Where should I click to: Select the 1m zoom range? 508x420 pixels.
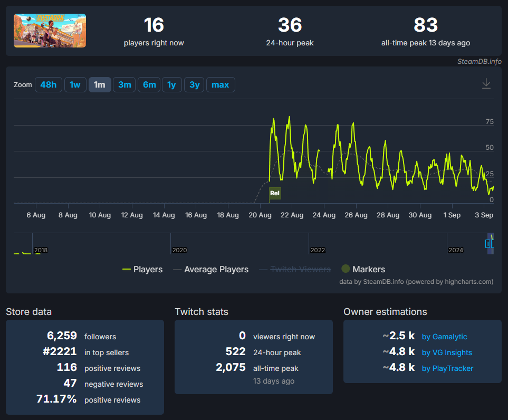click(x=100, y=84)
